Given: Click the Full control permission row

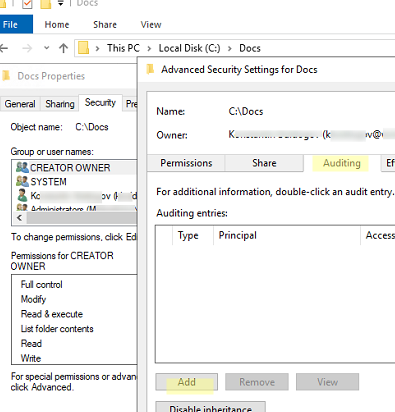Looking at the screenshot, I should [42, 284].
